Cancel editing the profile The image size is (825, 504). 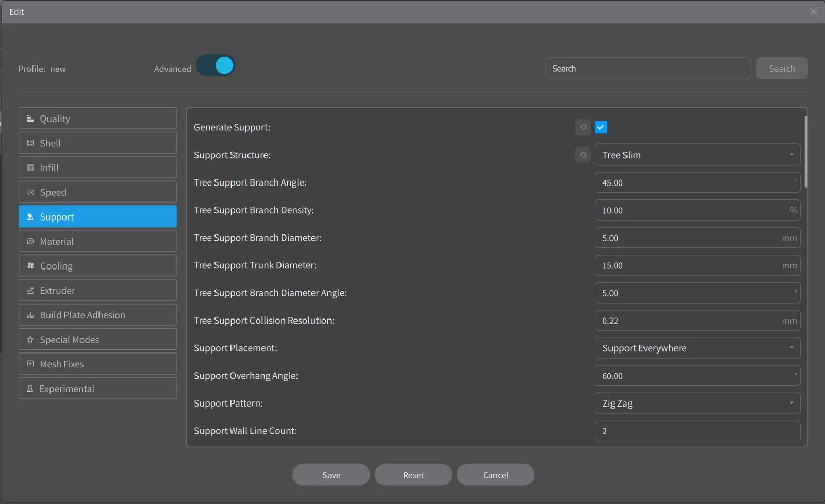pyautogui.click(x=496, y=475)
